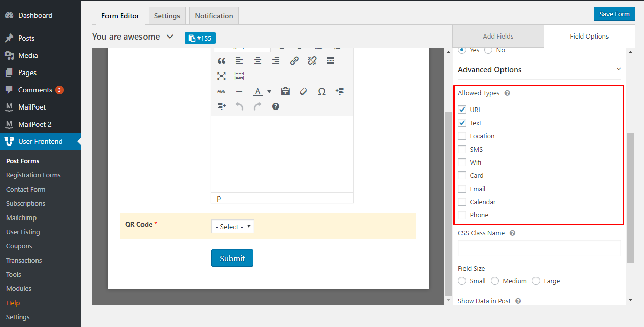Toggle the editor toolbar rows icon
The image size is (644, 327).
pos(239,76)
